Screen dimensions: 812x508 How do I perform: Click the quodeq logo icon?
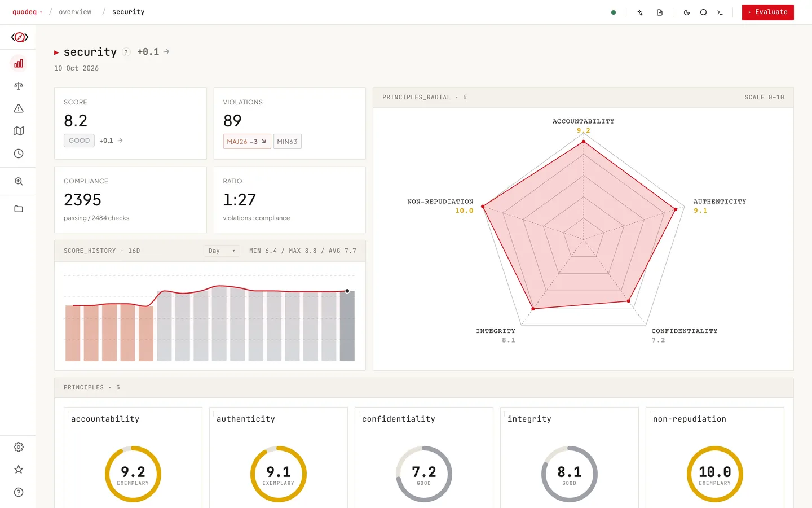(20, 37)
